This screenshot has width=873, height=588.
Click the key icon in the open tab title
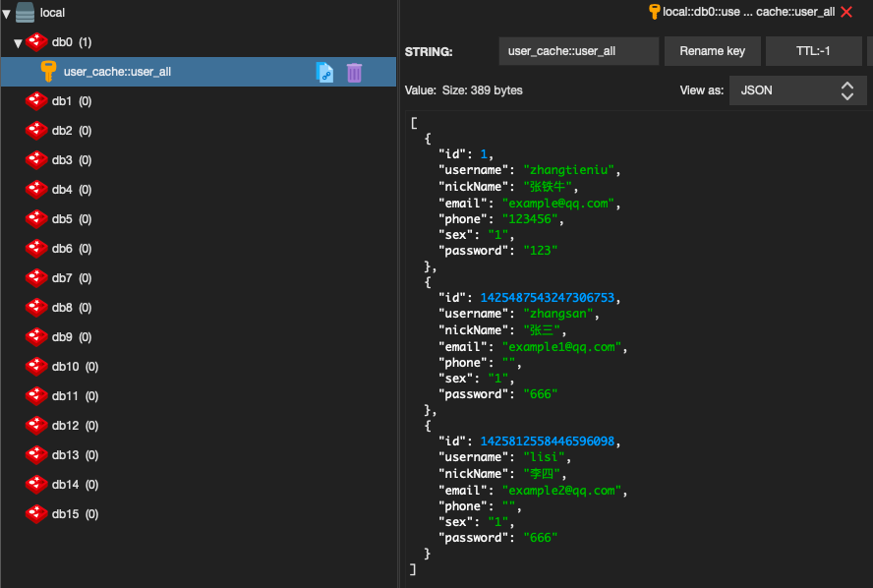[654, 12]
